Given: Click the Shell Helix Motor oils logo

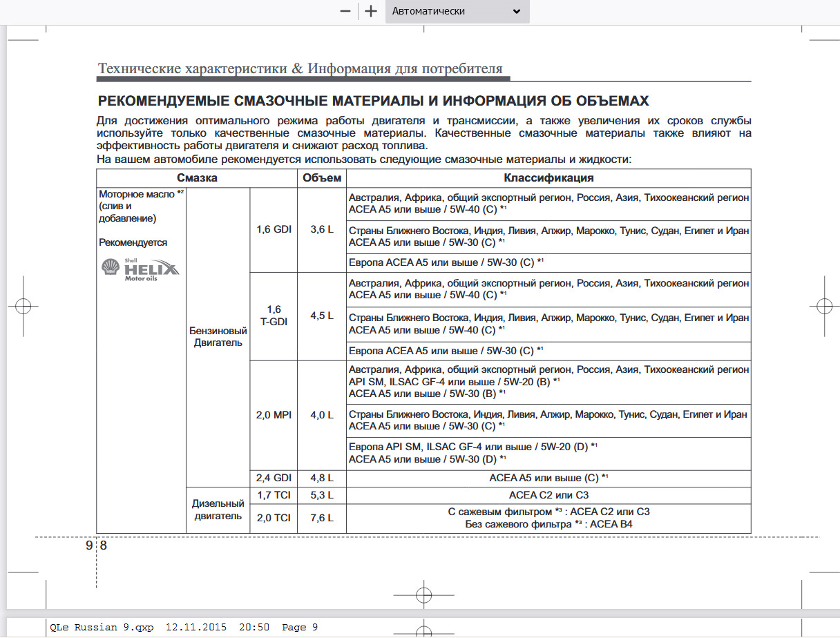Looking at the screenshot, I should click(140, 269).
